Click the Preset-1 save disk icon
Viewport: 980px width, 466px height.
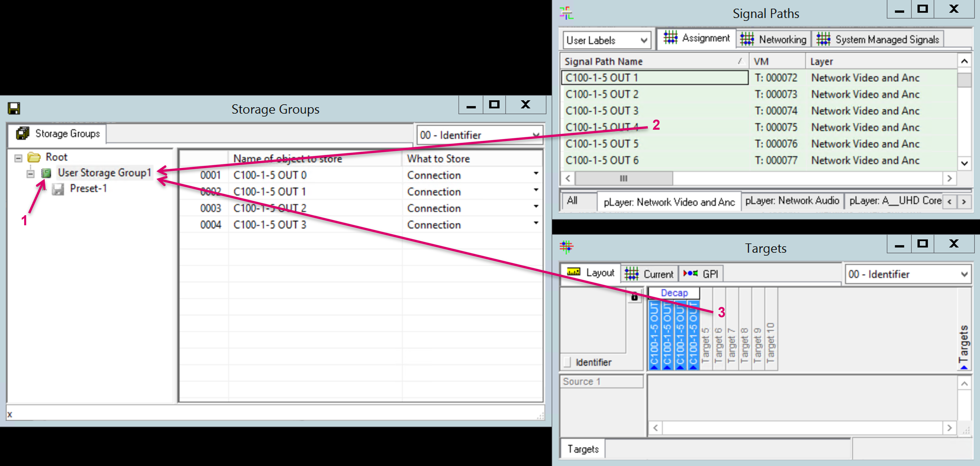click(58, 189)
